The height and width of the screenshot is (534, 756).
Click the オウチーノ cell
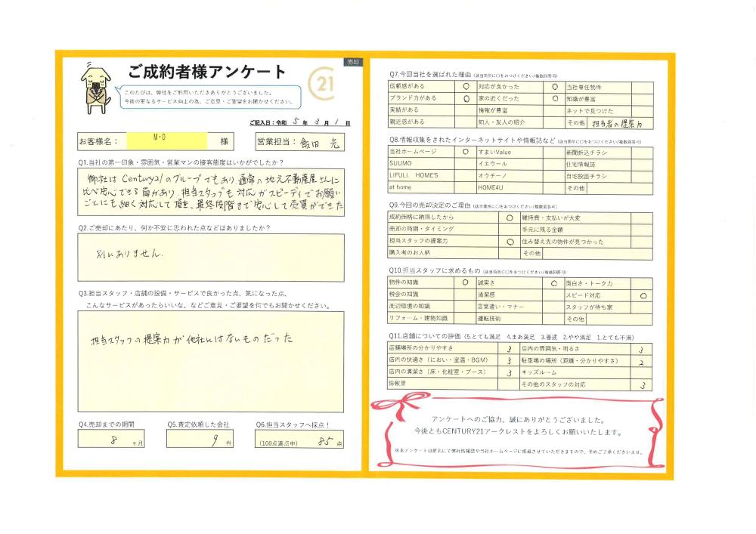(x=510, y=176)
